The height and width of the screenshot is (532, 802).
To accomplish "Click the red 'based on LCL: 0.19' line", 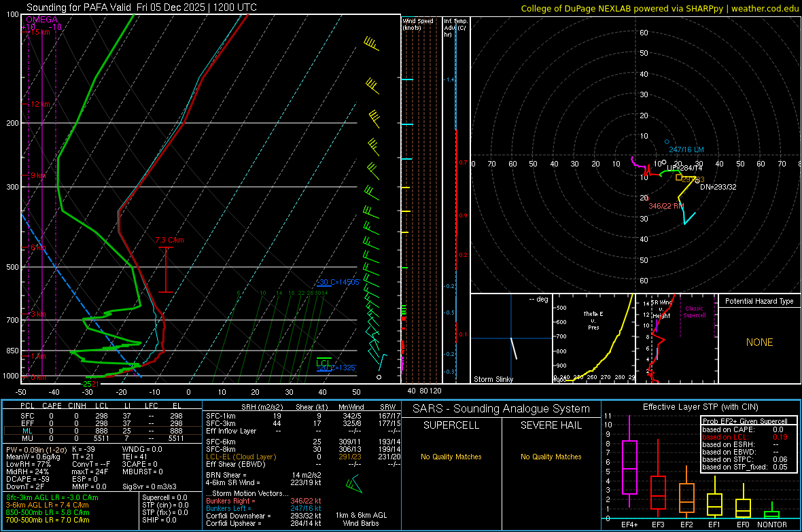I will click(x=745, y=437).
